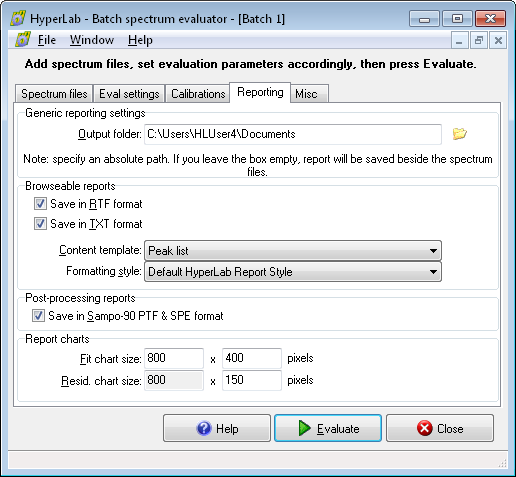Click the resize grip in the status bar corner
The height and width of the screenshot is (477, 516).
point(502,463)
